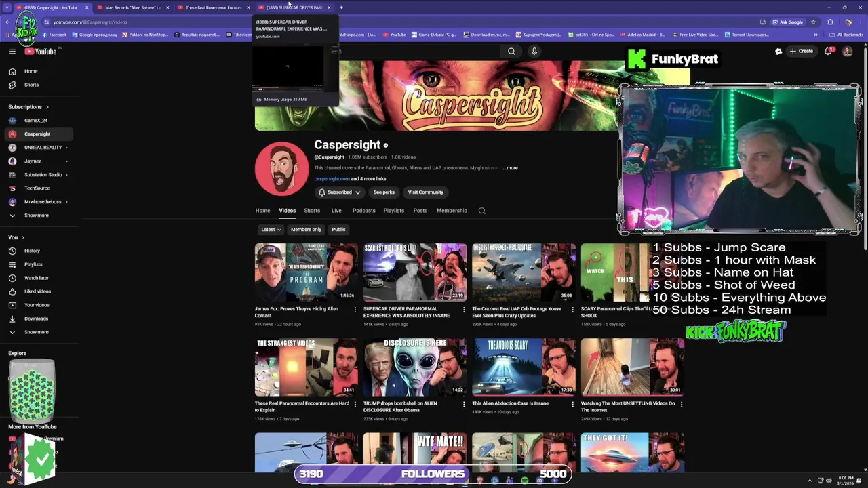Open options for Craziest Real UAP video

[x=572, y=309]
